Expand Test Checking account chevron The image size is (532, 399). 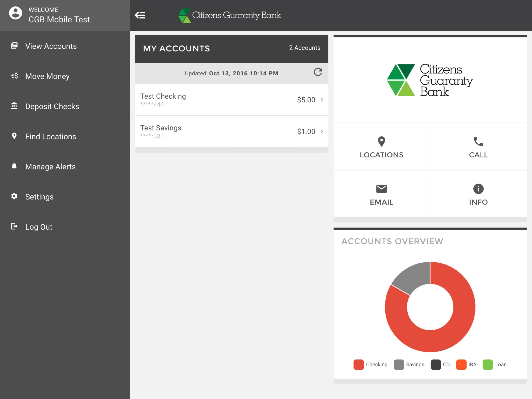pyautogui.click(x=322, y=100)
